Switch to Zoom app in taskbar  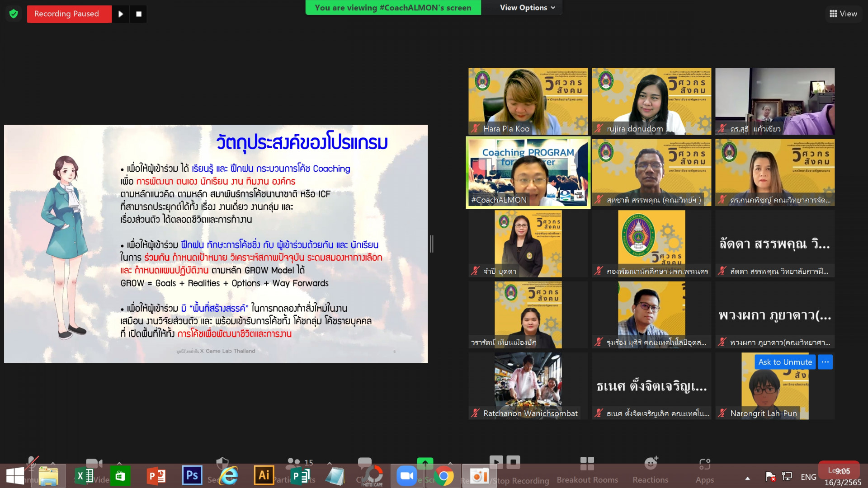pos(406,476)
